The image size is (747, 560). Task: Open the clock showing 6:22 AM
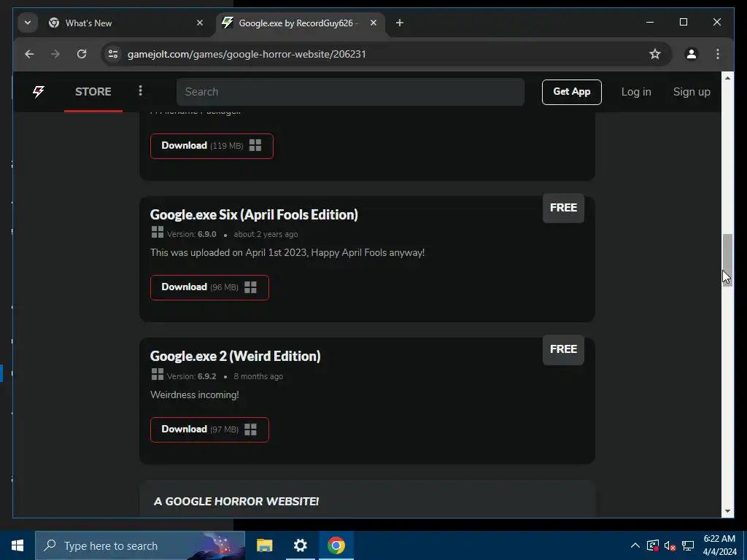click(719, 545)
